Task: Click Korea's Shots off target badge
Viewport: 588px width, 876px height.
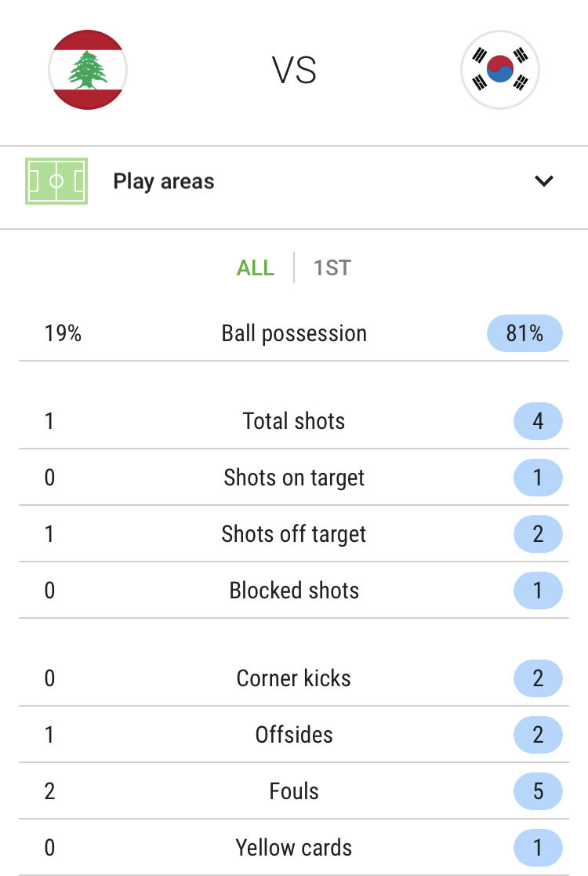Action: [x=538, y=534]
